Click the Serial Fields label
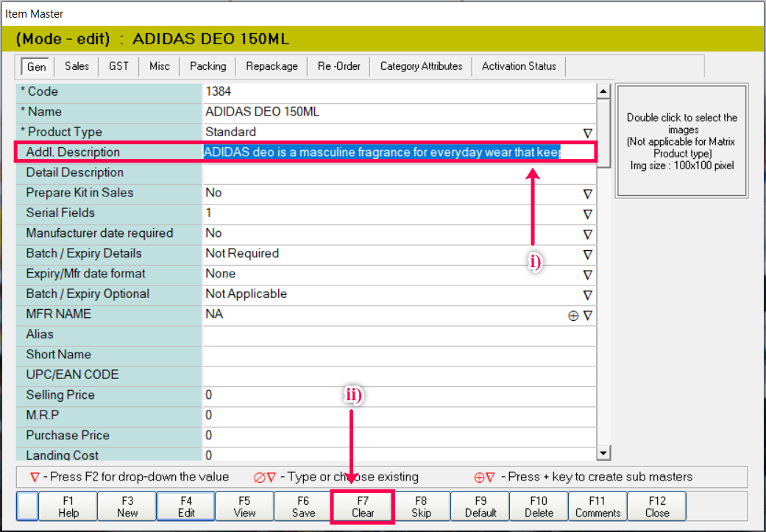Image resolution: width=766 pixels, height=532 pixels. pos(60,213)
